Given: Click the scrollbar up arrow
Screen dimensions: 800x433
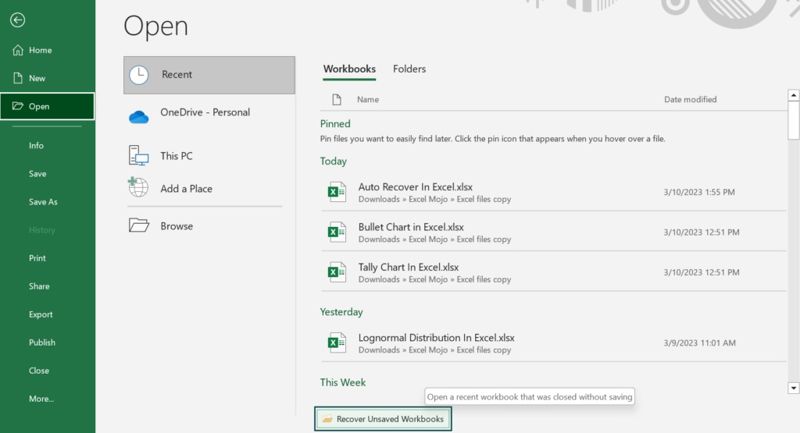Looking at the screenshot, I should [793, 95].
